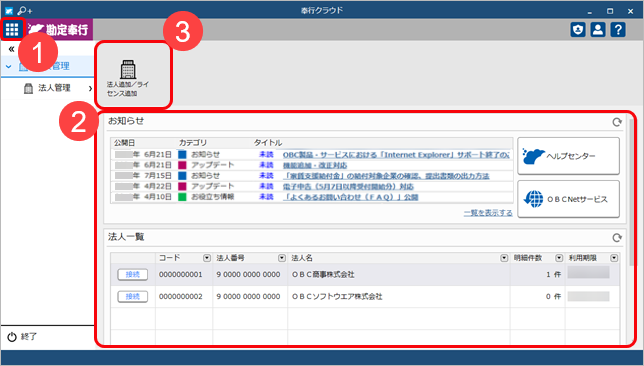
Task: Click 接続 for OBCソフトウエア株式会社
Action: click(133, 296)
